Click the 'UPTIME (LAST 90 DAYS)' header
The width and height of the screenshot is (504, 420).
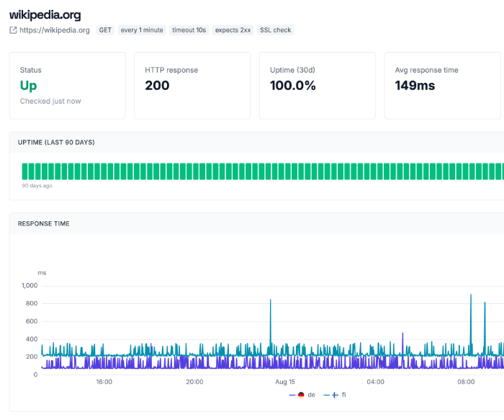tap(56, 143)
